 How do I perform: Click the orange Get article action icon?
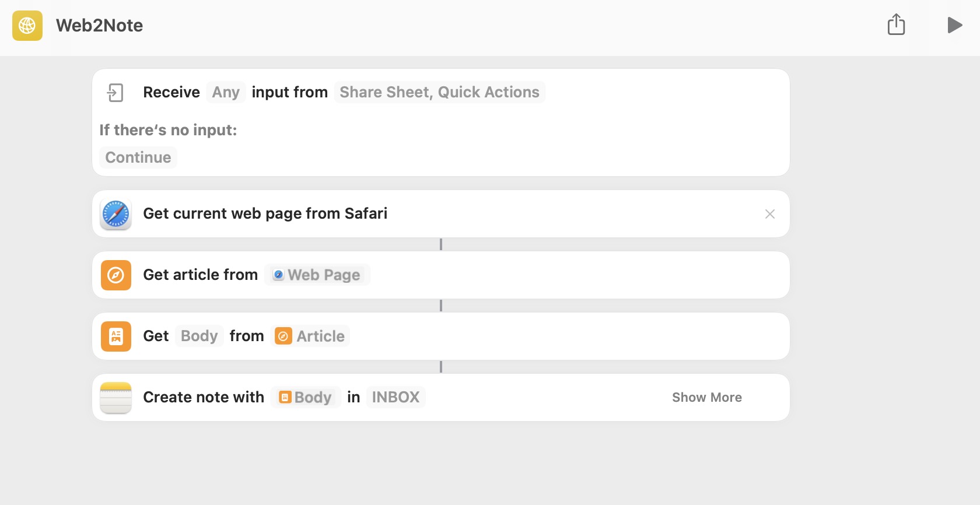tap(116, 275)
